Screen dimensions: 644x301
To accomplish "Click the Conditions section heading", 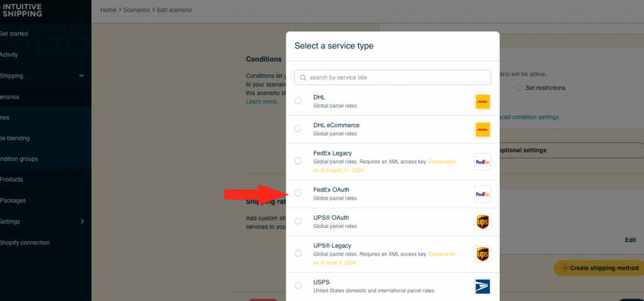I will pyautogui.click(x=264, y=59).
